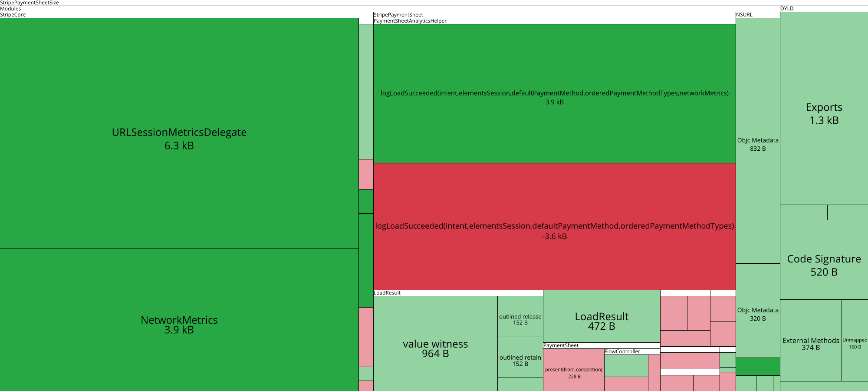868x391 pixels.
Task: Click the DYLD section header
Action: (787, 9)
